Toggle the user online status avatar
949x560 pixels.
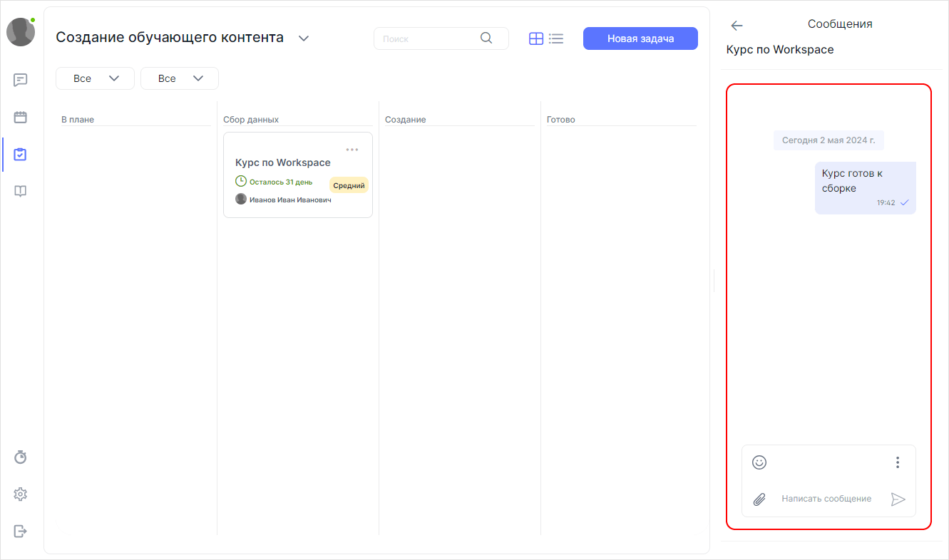20,31
